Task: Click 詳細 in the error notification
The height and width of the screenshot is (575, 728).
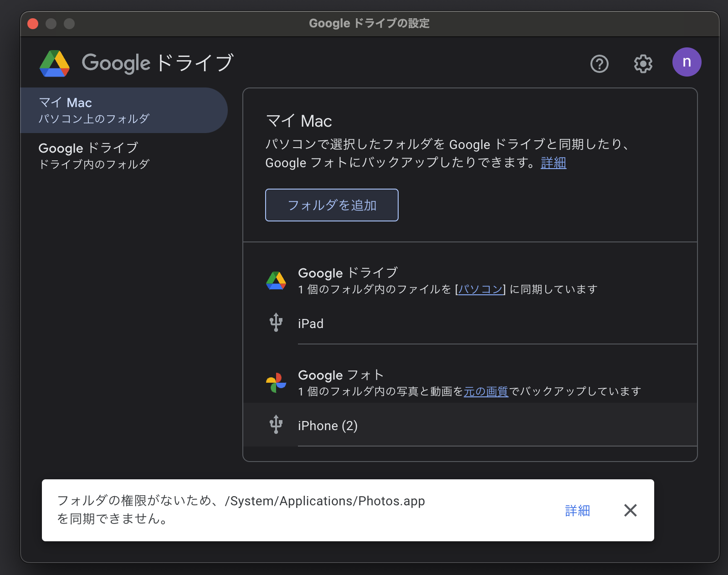Action: (x=578, y=511)
